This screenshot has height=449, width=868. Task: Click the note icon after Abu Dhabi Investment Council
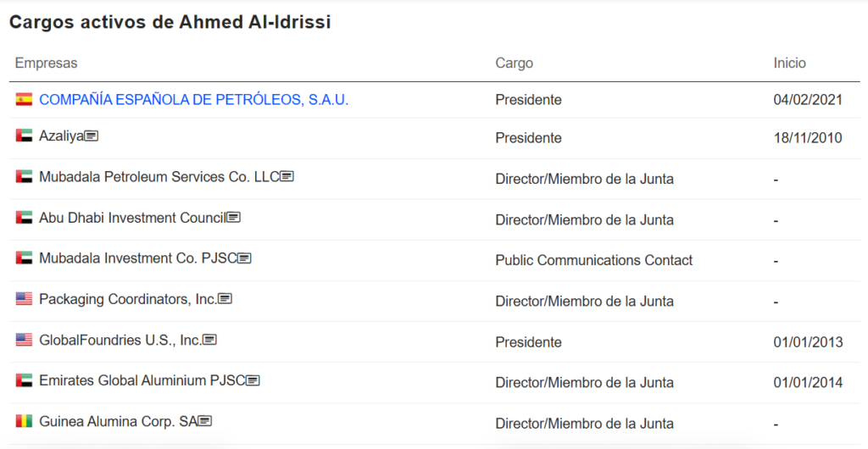[x=234, y=218]
